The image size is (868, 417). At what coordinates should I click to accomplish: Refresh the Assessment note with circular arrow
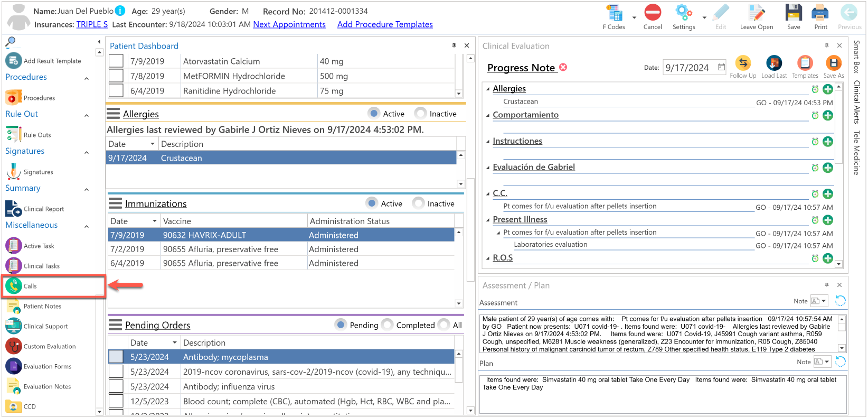(x=840, y=301)
